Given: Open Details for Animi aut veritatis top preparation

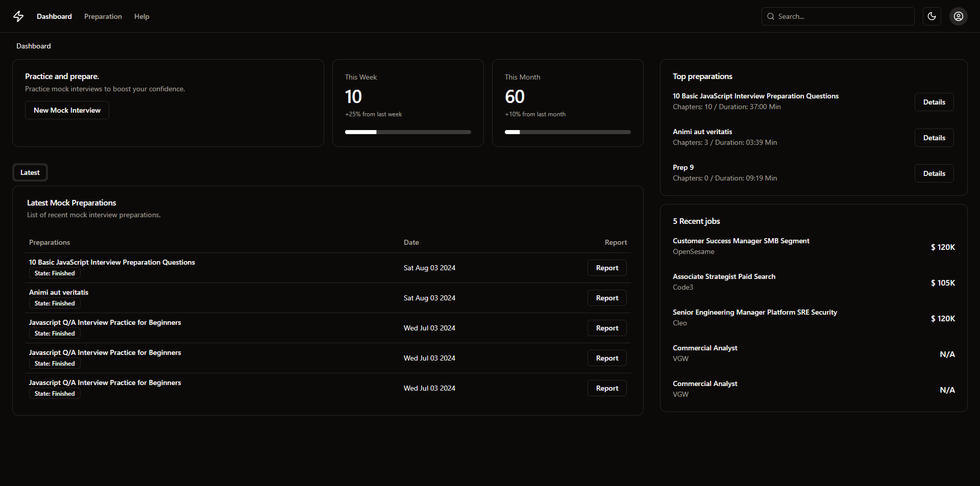Looking at the screenshot, I should pyautogui.click(x=934, y=138).
